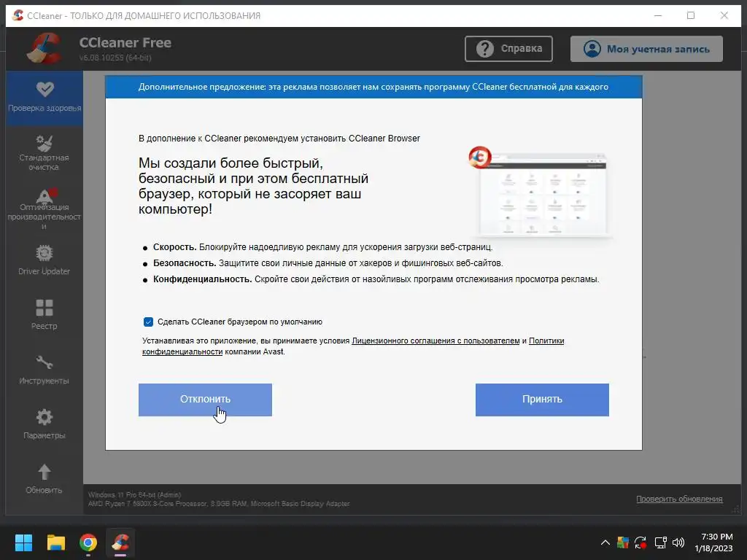Viewport: 747px width, 560px height.
Task: Accept the offer with Принять button
Action: [542, 400]
